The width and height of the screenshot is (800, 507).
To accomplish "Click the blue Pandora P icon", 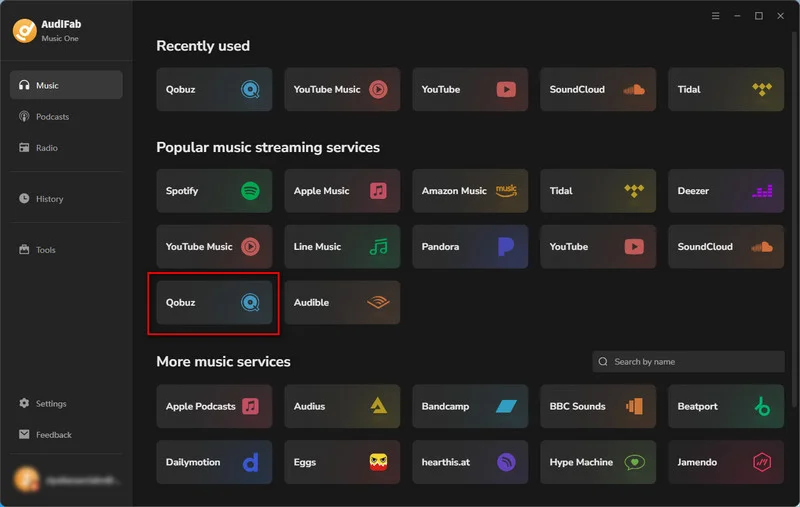I will [506, 246].
